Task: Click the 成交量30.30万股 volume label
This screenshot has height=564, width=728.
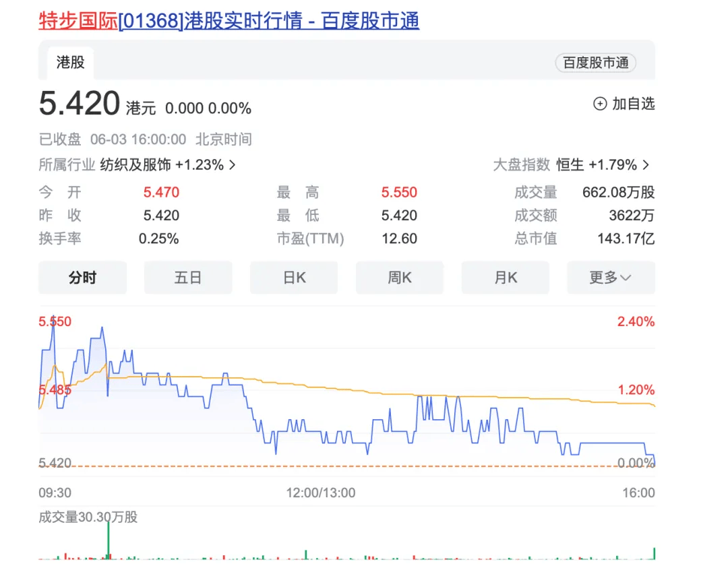Action: point(88,517)
